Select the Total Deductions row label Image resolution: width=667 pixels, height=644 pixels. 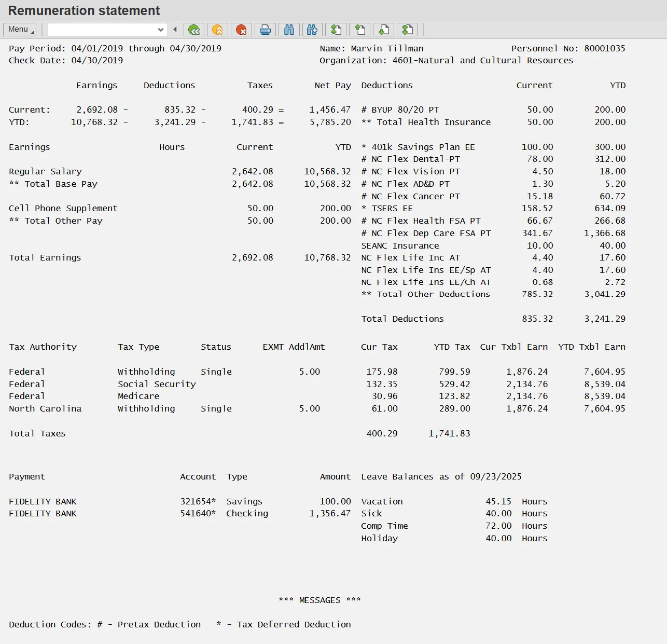tap(402, 319)
